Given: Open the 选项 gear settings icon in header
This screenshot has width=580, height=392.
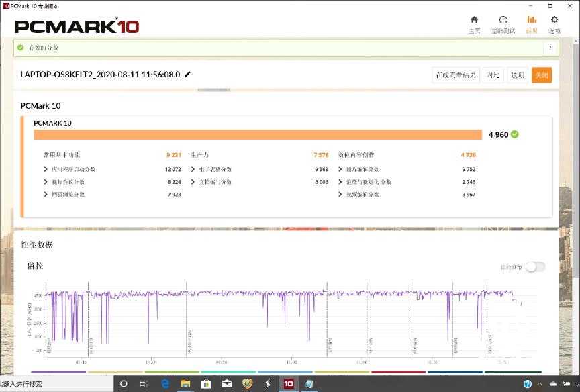Looking at the screenshot, I should click(554, 19).
